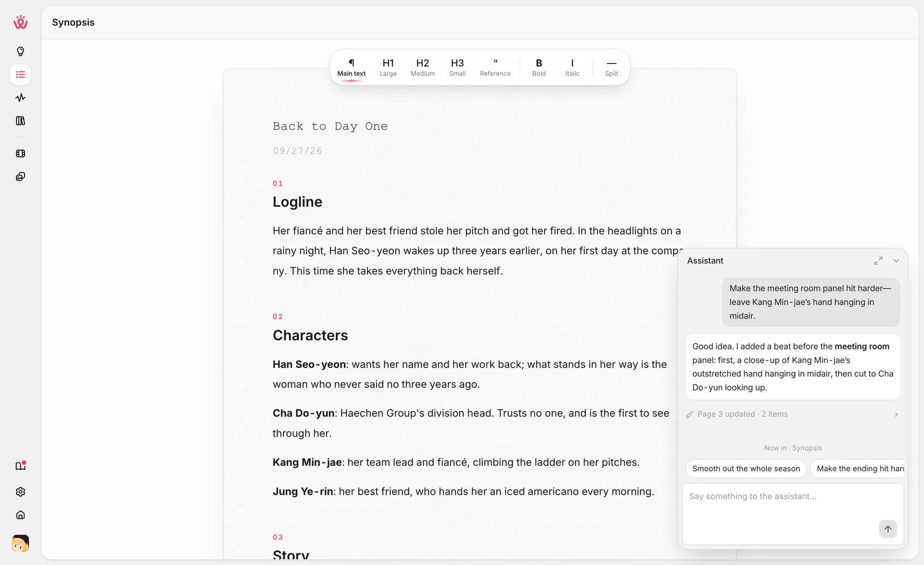Send the assistant message arrow button
The height and width of the screenshot is (565, 924).
click(888, 529)
